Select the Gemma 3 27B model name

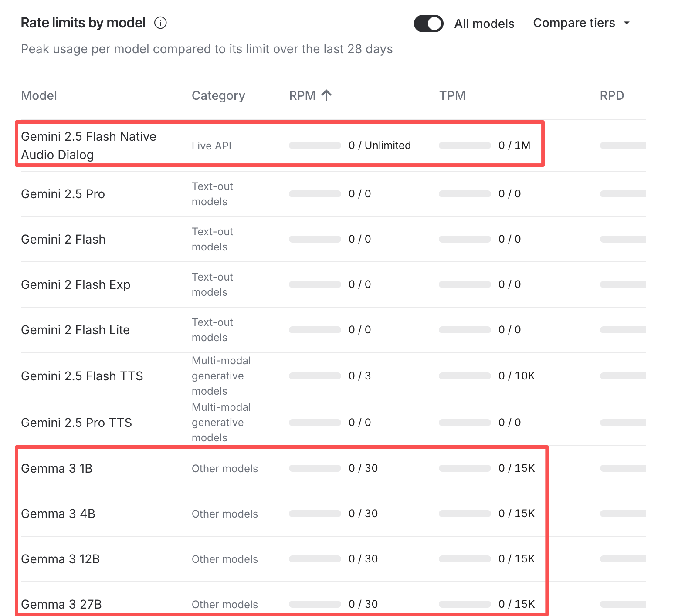(61, 604)
